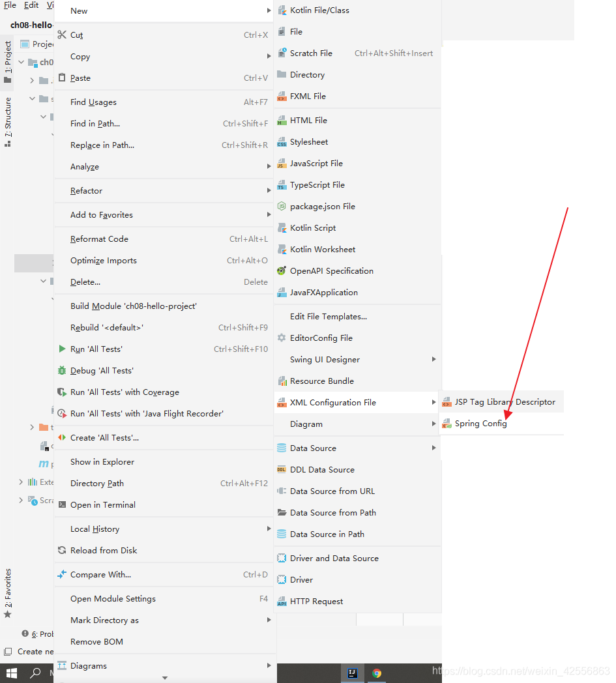Click the Data Source from Path icon
616x683 pixels.
[x=282, y=512]
